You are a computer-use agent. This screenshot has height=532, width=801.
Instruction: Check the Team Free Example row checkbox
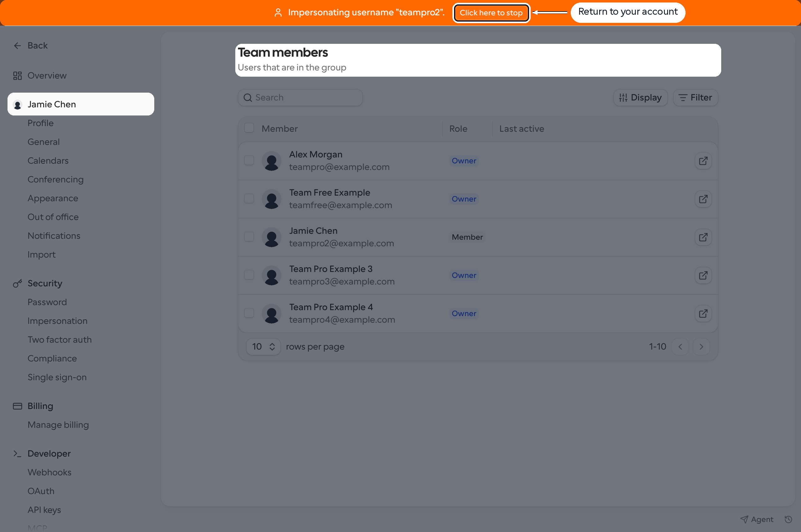tap(249, 198)
